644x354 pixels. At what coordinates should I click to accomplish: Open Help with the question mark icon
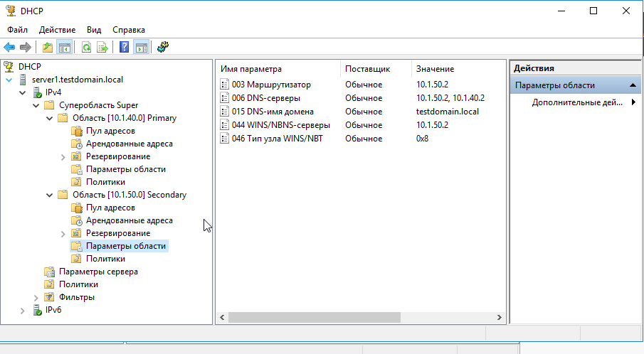click(x=125, y=48)
